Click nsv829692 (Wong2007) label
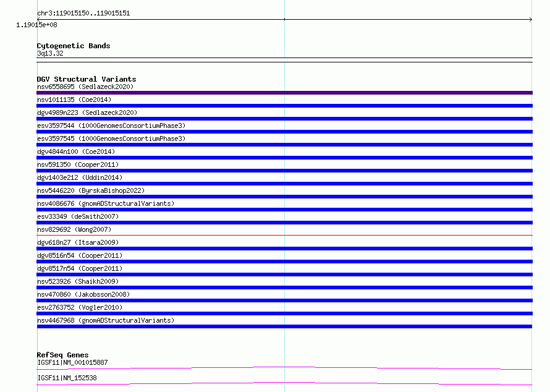Screen dimensions: 550x392 (x=74, y=229)
